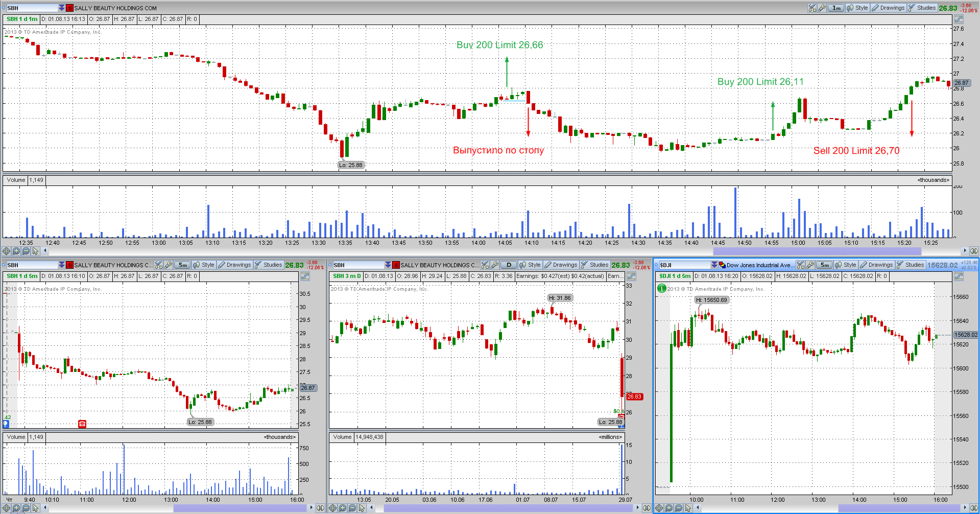Open the Style menu on the SBH 5m chart
Viewport: 980px width, 514px height.
point(204,265)
